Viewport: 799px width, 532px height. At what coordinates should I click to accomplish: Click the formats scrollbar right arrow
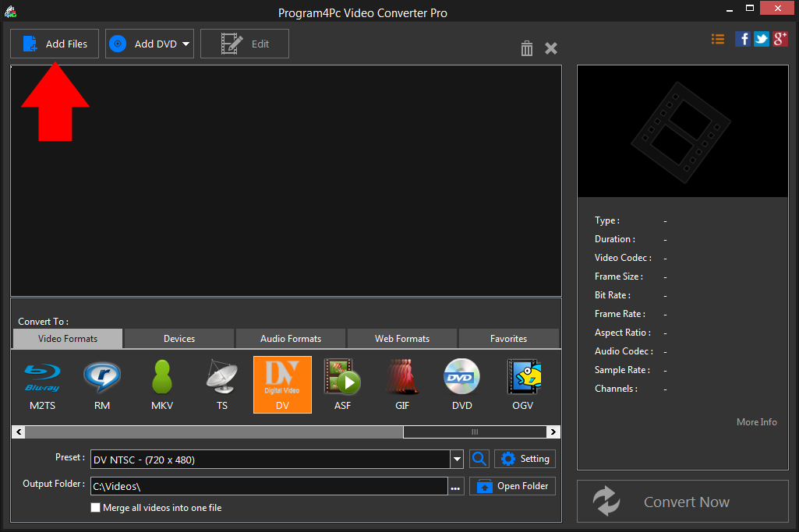click(x=553, y=432)
